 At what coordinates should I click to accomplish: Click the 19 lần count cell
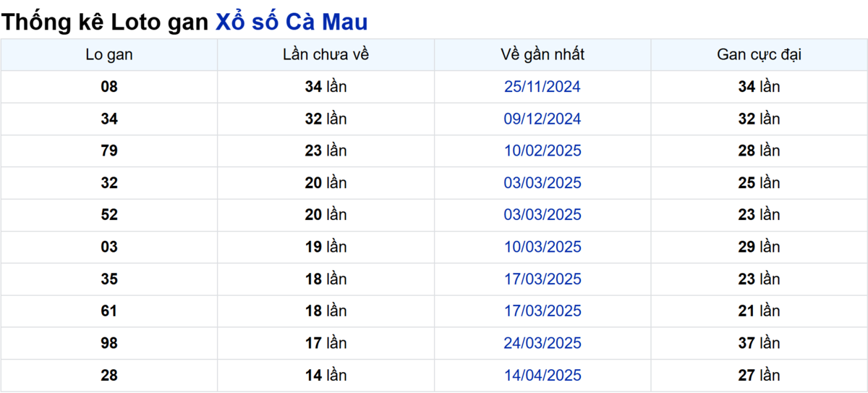326,247
